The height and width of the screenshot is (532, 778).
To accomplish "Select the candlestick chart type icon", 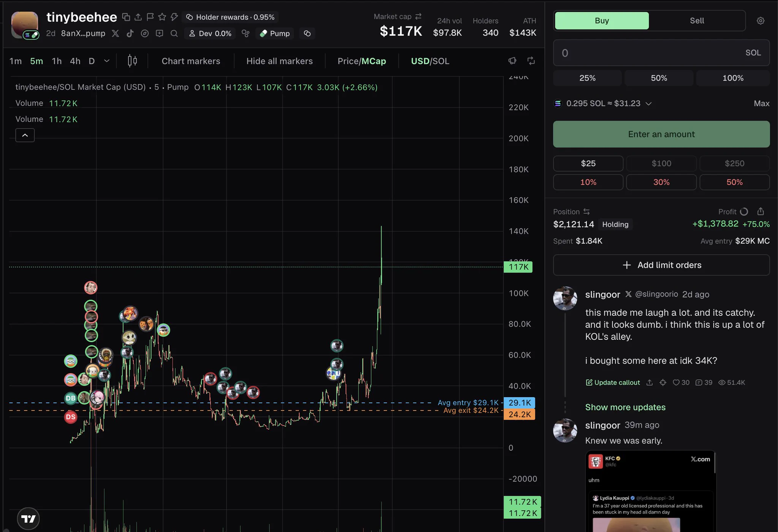I will (x=132, y=61).
